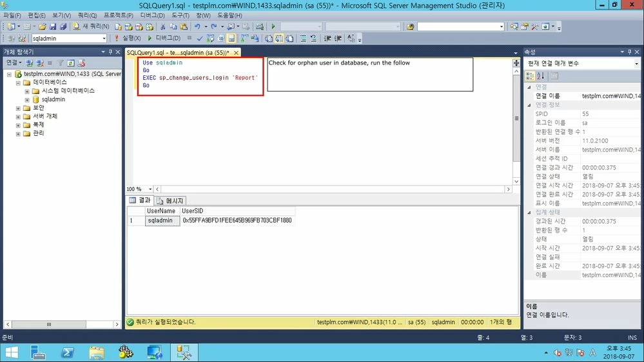Click the Decrease Indent icon
Viewport: 644px width, 362px height.
click(327, 39)
